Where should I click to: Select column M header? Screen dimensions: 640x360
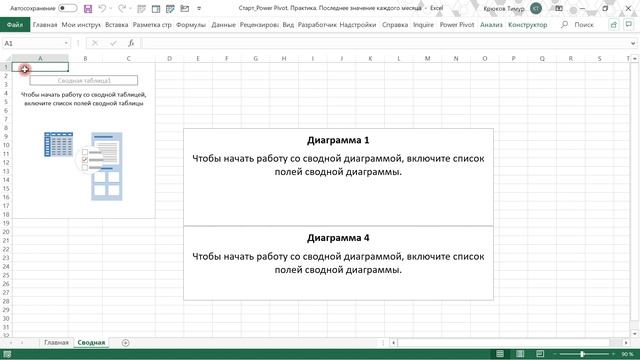pos(427,59)
